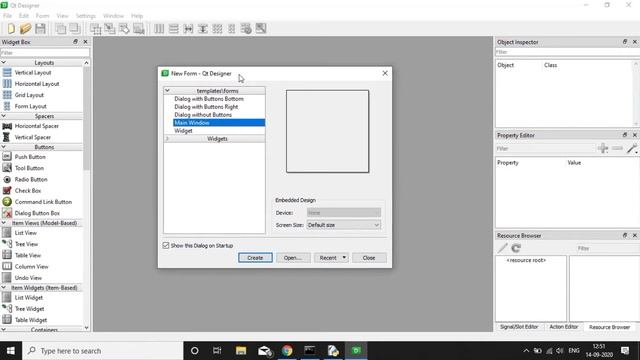Switch to the Resource Browser tab

pos(609,327)
